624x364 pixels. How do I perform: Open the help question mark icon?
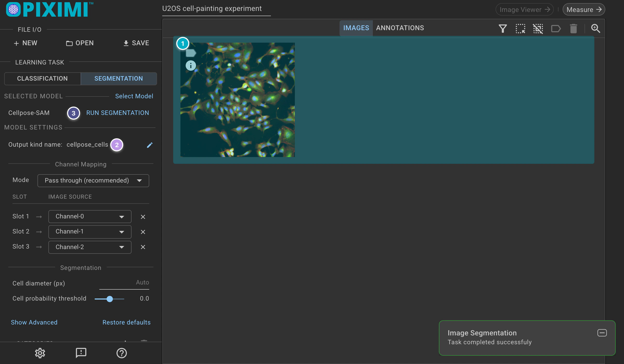click(x=122, y=353)
